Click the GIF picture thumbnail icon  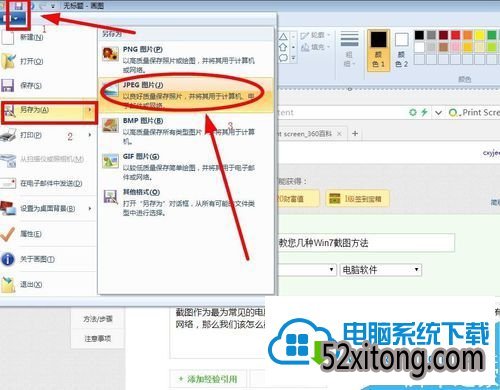click(x=110, y=161)
